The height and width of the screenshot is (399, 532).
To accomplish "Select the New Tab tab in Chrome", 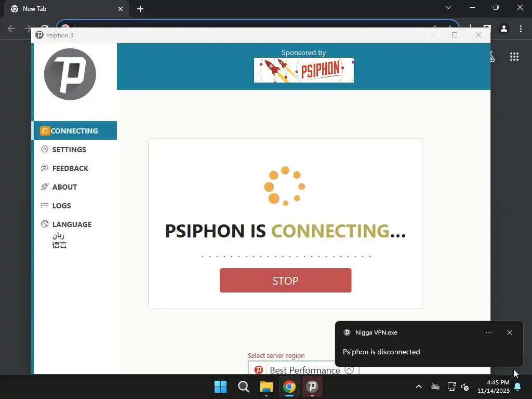I will [x=66, y=9].
